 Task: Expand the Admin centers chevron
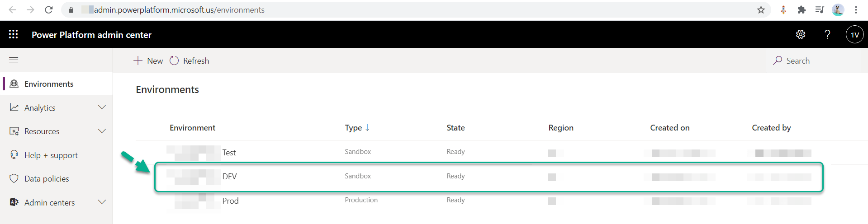point(102,202)
